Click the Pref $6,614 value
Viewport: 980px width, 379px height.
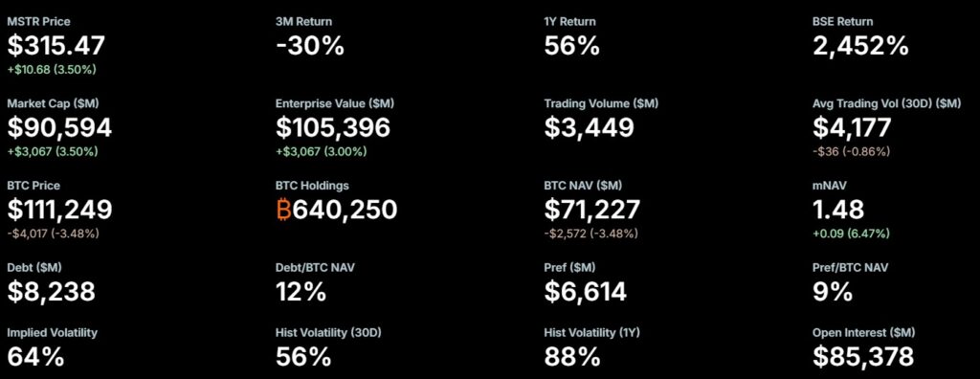pos(585,292)
